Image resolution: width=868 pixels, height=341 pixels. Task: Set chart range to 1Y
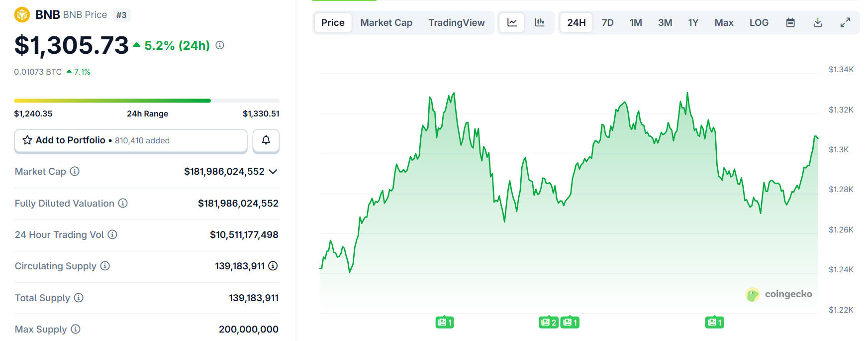point(693,22)
